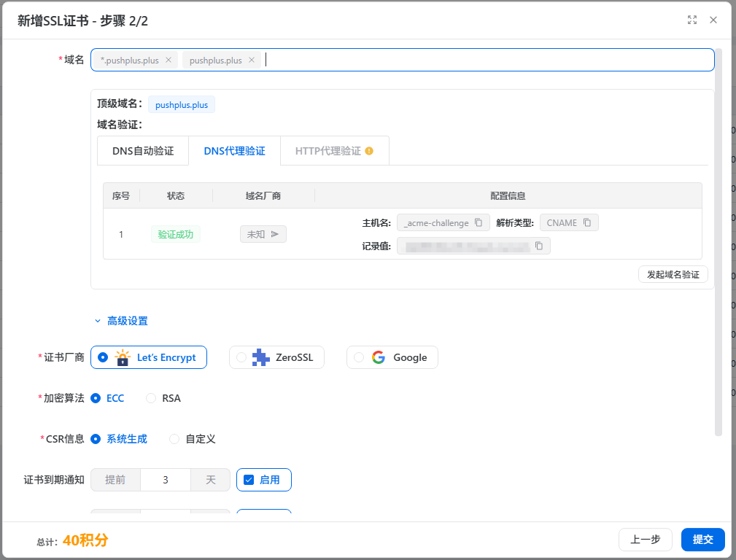Submit the form with 提交 button
Screen dimensions: 736x560
[702, 540]
